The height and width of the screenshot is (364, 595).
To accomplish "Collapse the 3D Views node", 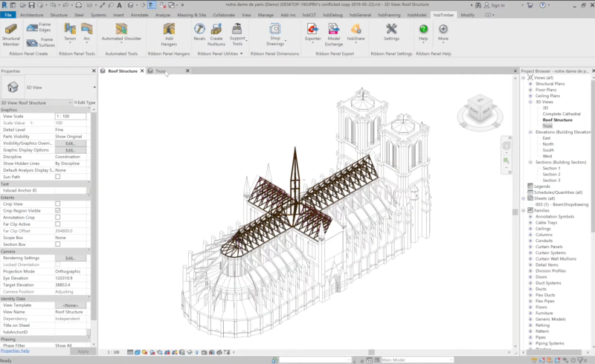I will point(530,102).
